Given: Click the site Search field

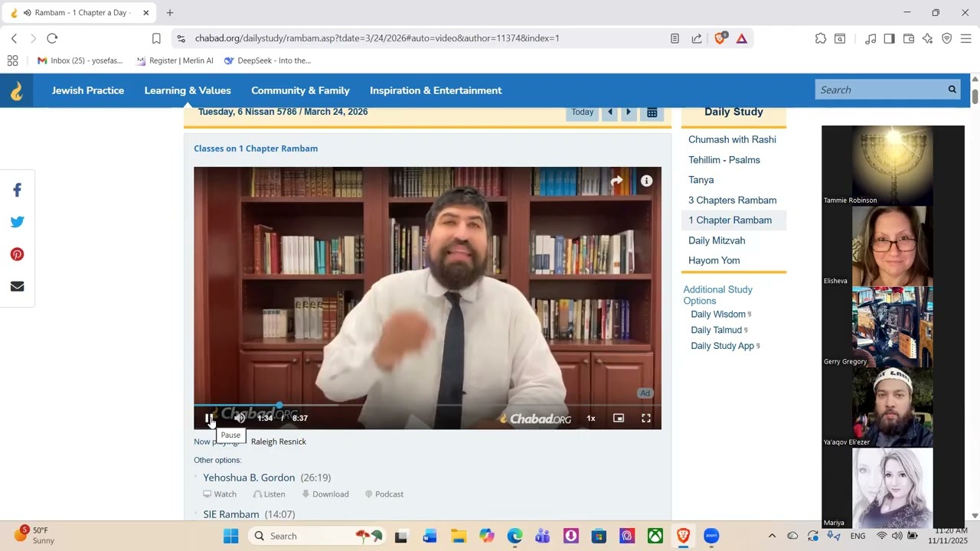Looking at the screenshot, I should point(879,90).
